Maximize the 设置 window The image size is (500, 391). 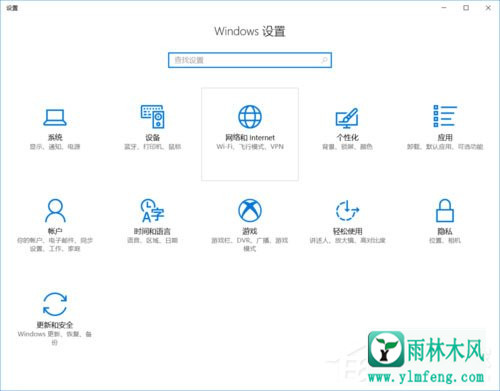(x=466, y=8)
